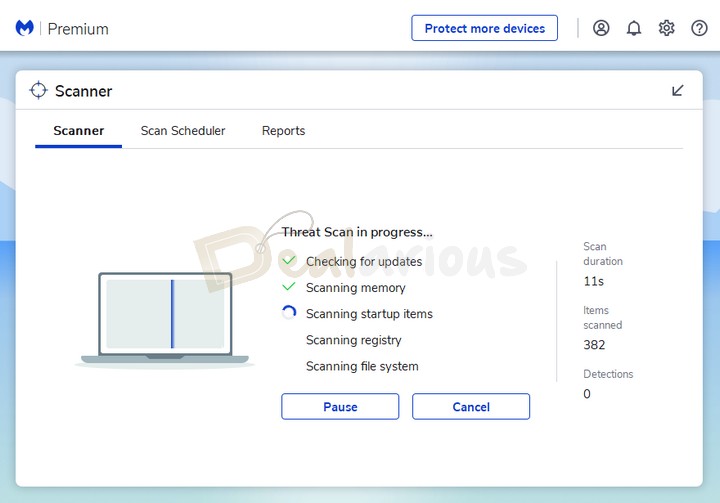Click the 0 detections value
This screenshot has height=503, width=720.
587,394
